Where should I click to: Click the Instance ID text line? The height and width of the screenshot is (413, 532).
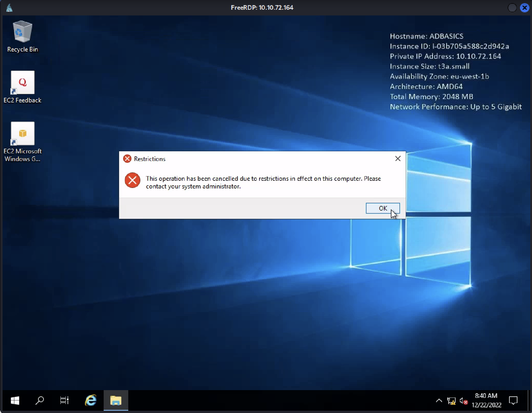point(450,46)
